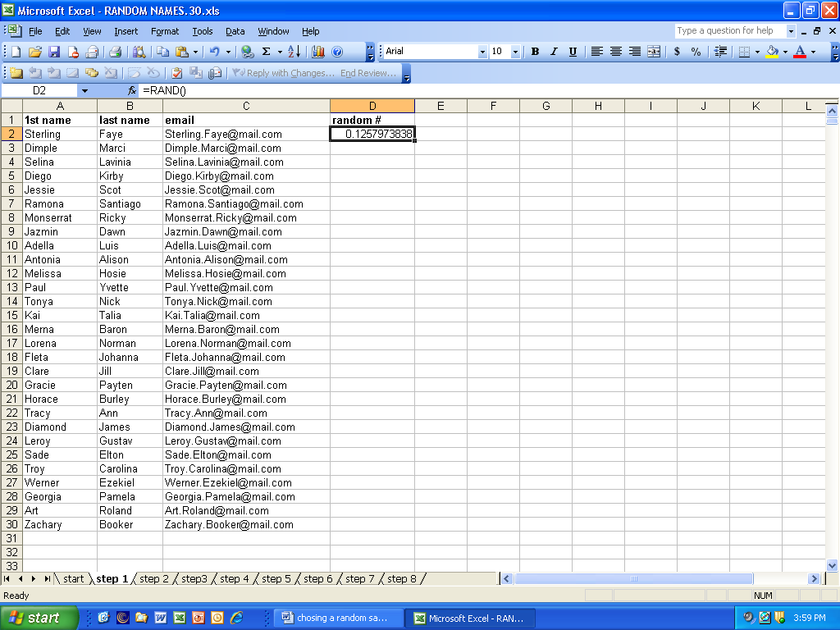Click the Print icon
Screen dimensions: 840x630
115,52
